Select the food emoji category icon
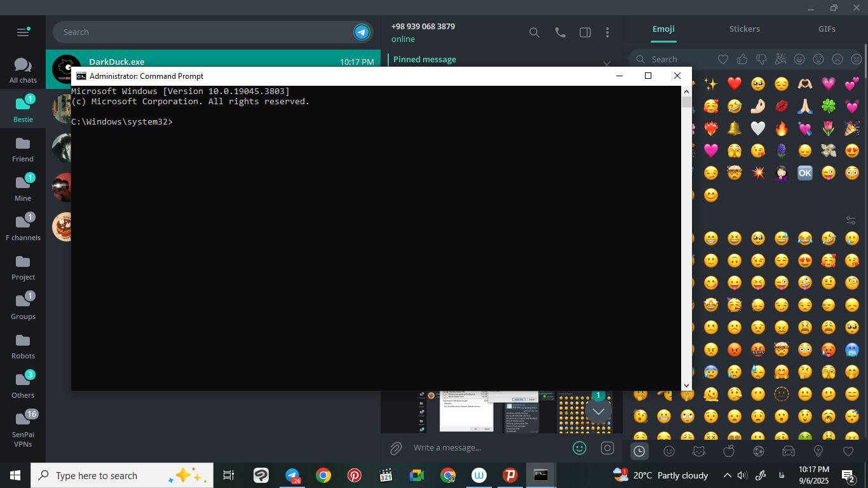The width and height of the screenshot is (868, 488). pos(729,451)
